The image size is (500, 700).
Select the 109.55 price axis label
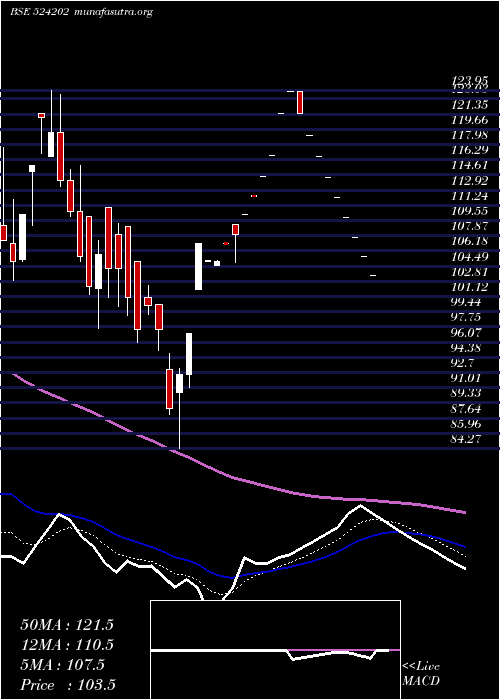pyautogui.click(x=470, y=211)
